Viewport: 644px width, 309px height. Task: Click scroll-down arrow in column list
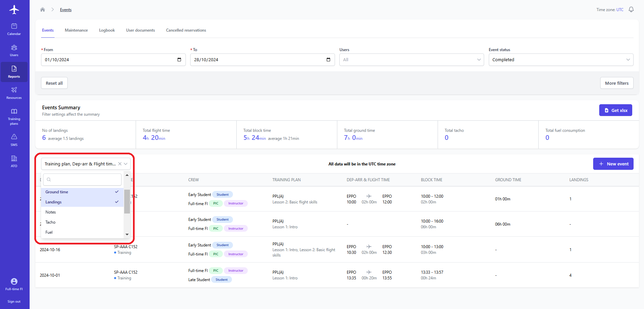coord(127,234)
